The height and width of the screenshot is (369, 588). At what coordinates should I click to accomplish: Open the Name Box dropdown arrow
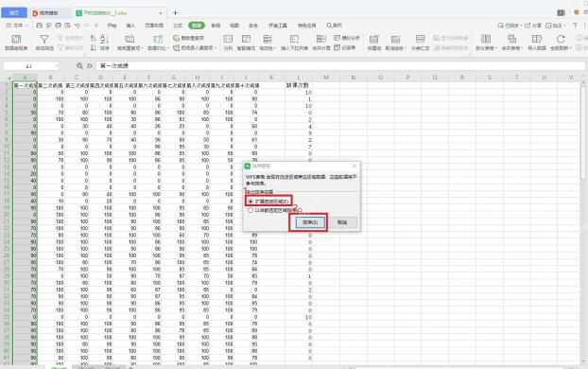click(57, 65)
